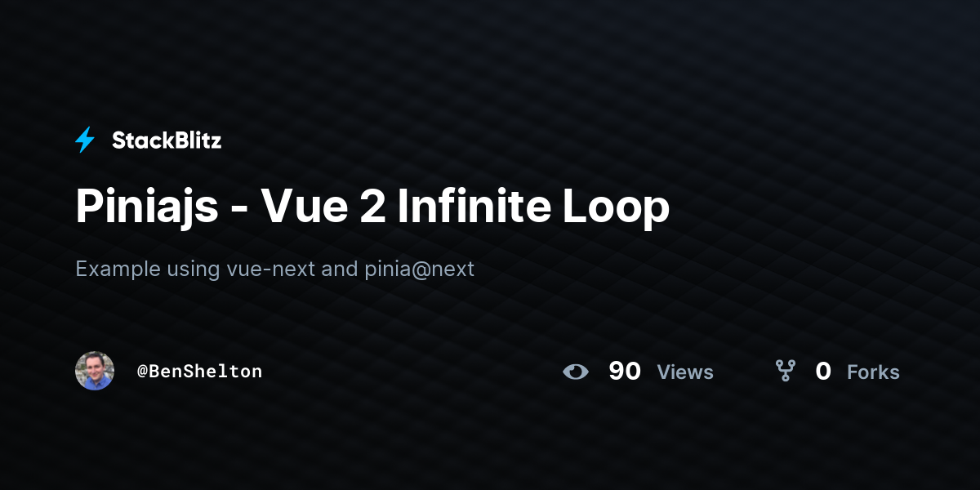Click the StackBlitz lightning bolt logo
980x490 pixels.
click(85, 140)
